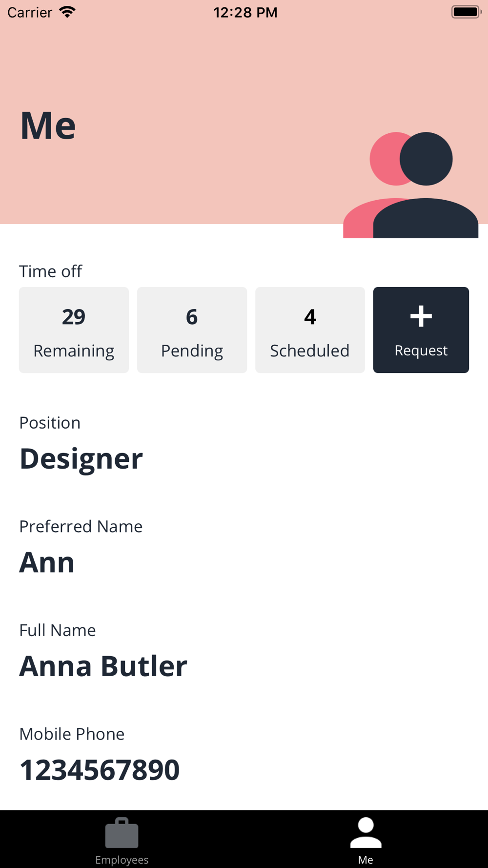Switch to the Employees tab label

point(122,860)
